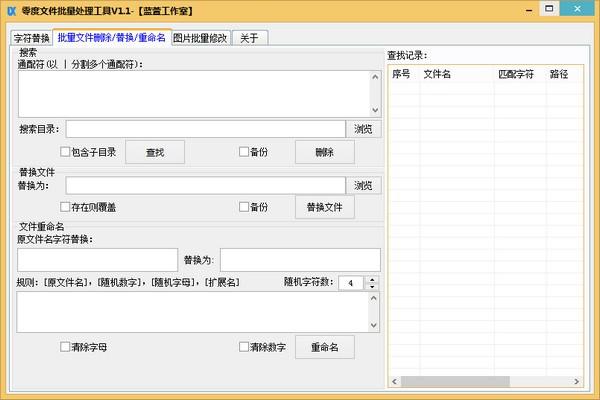Click the down arrow of the wildcard box scrollbar
This screenshot has width=600, height=400.
point(375,110)
